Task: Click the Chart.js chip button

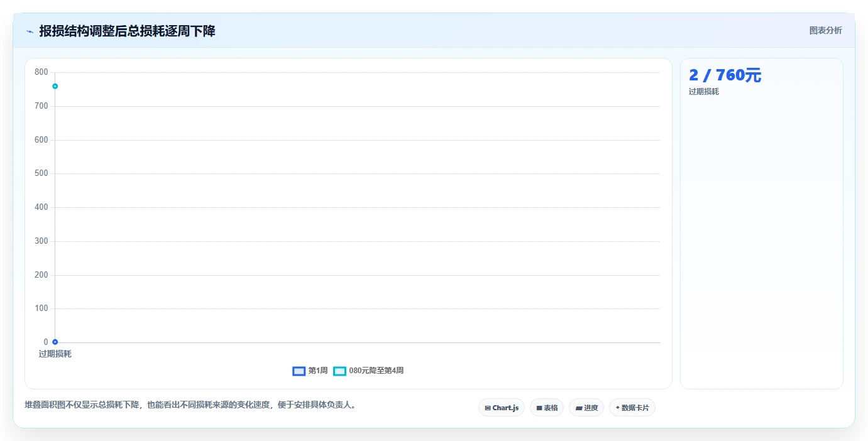Action: click(x=502, y=408)
